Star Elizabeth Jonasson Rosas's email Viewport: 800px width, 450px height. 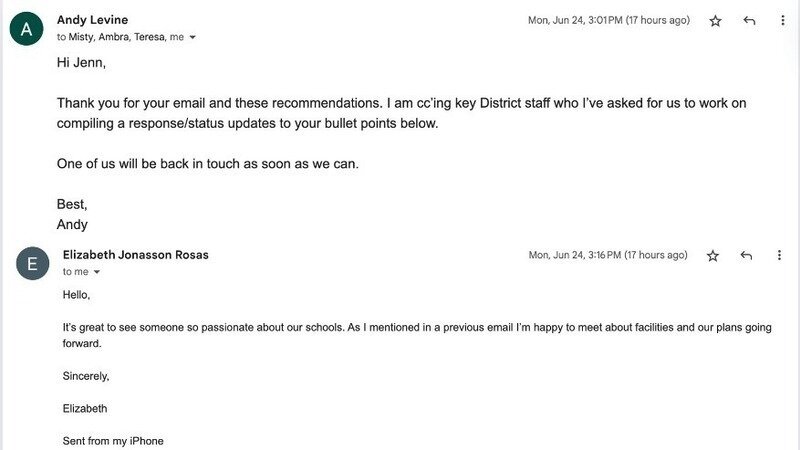click(x=713, y=256)
